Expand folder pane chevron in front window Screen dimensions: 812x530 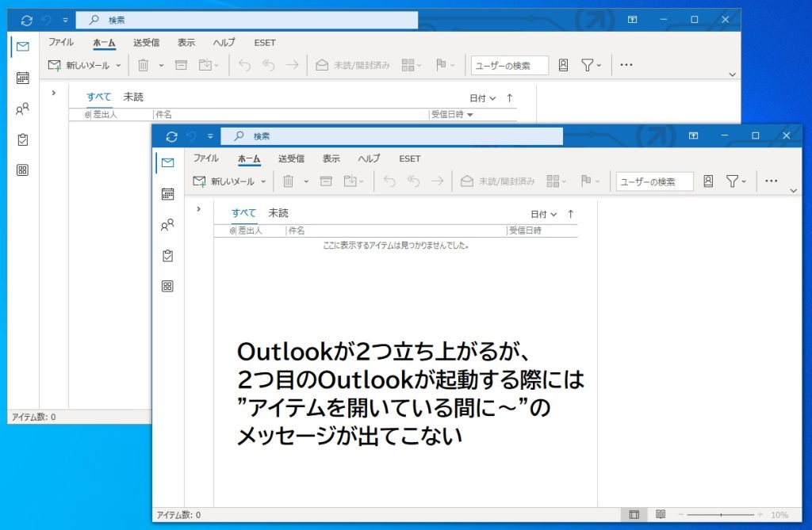point(199,209)
